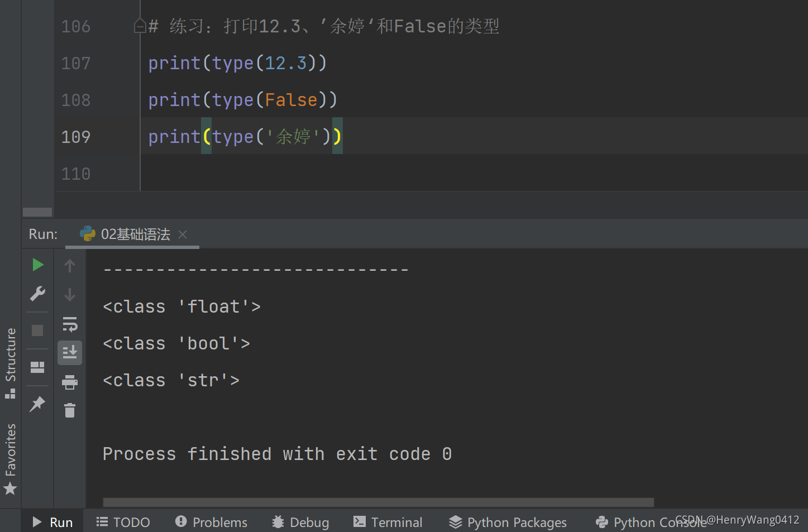The width and height of the screenshot is (808, 532).
Task: Clear all console output with the trash icon
Action: pos(70,411)
